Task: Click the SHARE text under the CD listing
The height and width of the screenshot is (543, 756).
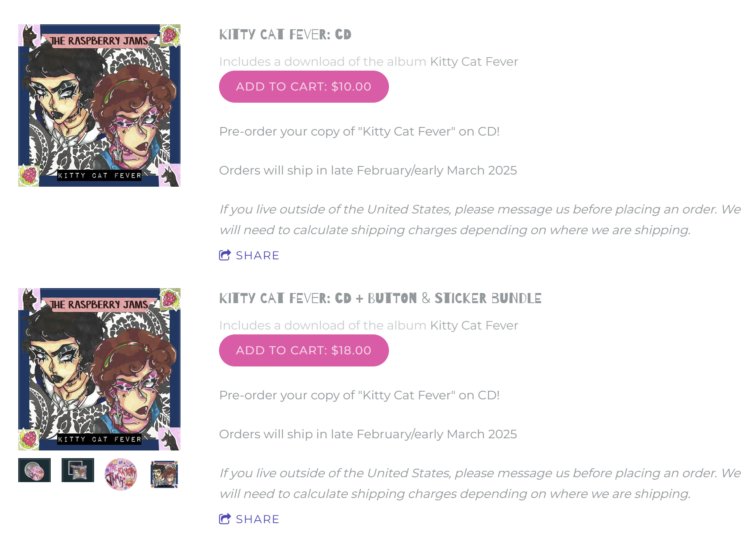Action: pyautogui.click(x=258, y=255)
